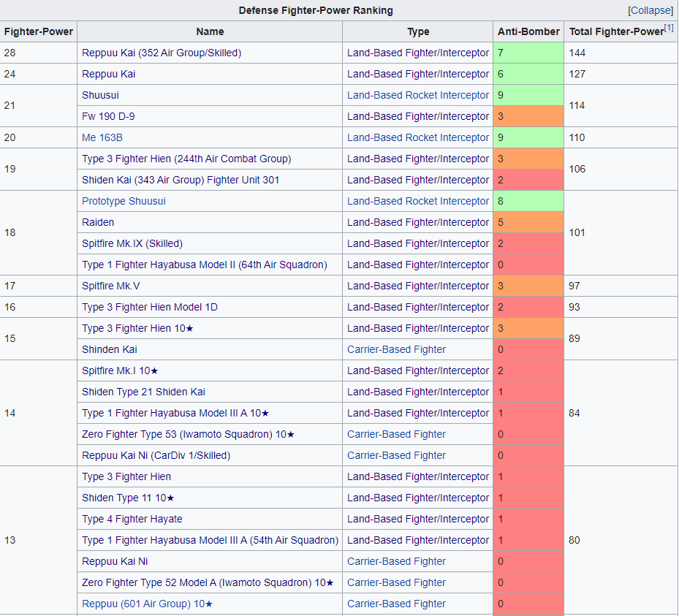Select the Anti-Bomber 9 cell in Shuusui row
This screenshot has height=616, width=679.
point(528,95)
